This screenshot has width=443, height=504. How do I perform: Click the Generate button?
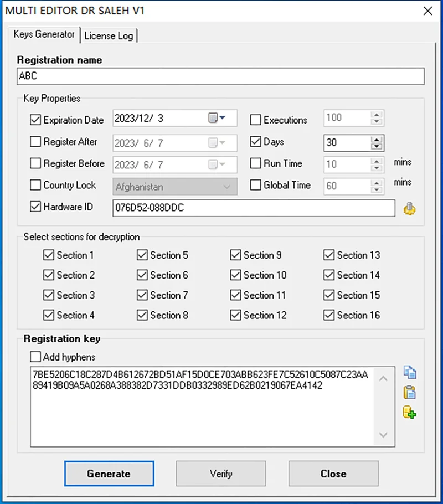(x=109, y=474)
